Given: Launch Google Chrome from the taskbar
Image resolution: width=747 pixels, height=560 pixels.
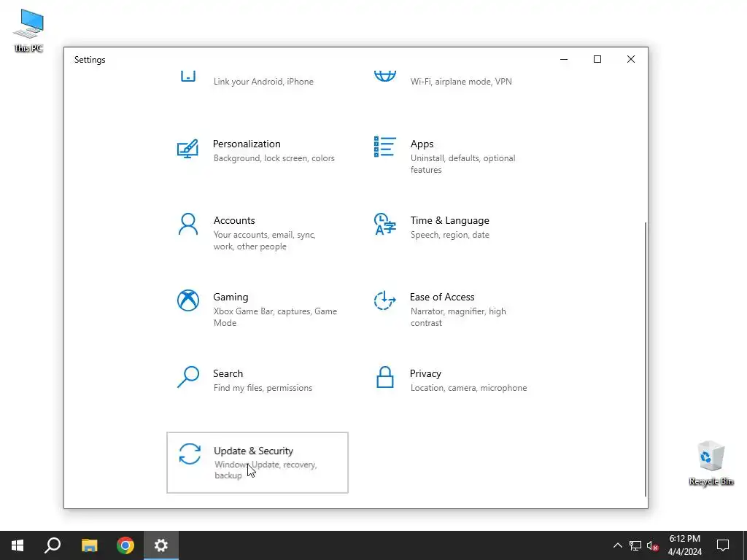Looking at the screenshot, I should [125, 545].
